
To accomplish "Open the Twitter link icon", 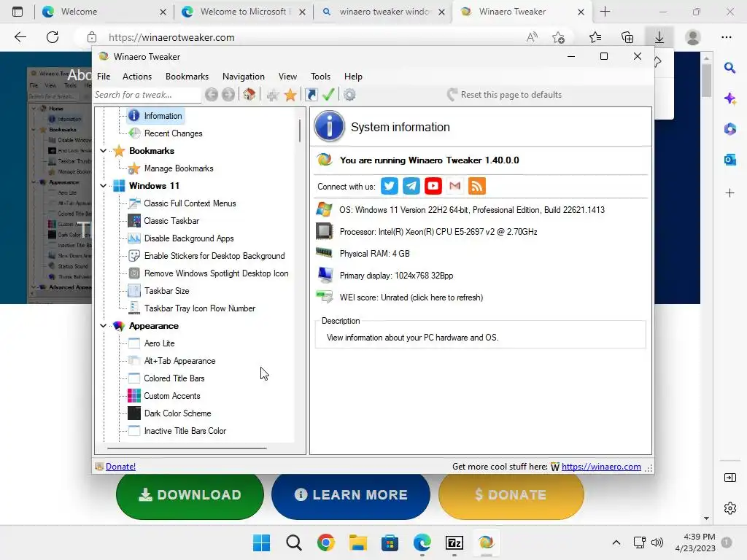I will 390,186.
